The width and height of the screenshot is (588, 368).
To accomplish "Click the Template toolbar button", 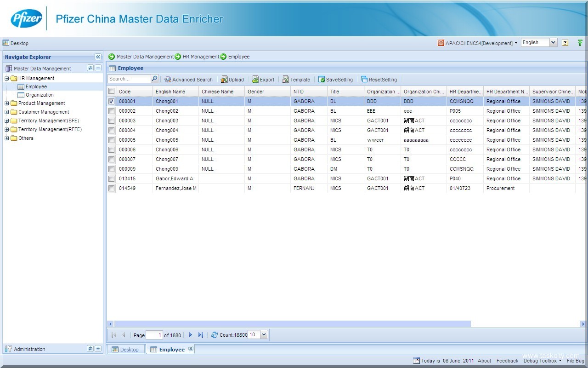I will pyautogui.click(x=296, y=80).
